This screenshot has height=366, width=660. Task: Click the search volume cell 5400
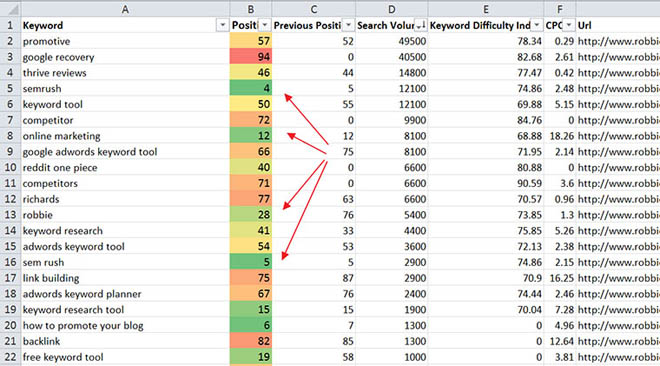click(x=391, y=215)
